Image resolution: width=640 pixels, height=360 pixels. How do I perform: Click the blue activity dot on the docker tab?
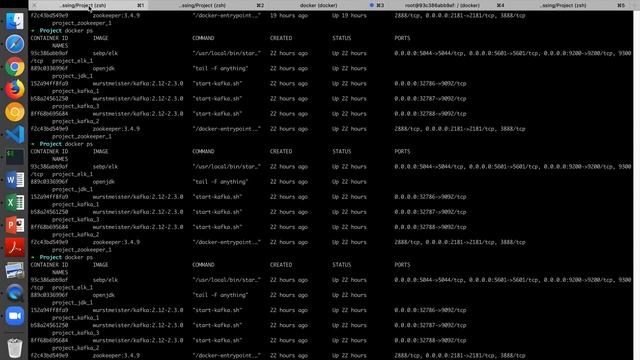click(371, 5)
